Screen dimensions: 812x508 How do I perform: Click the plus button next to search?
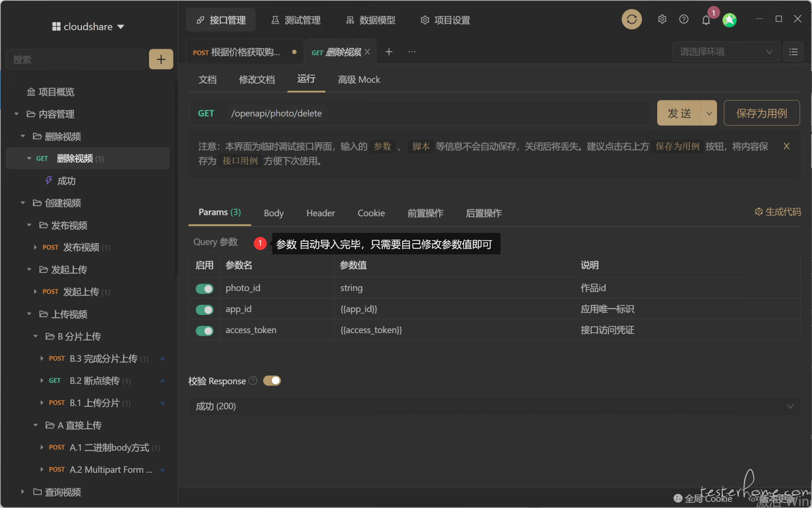tap(161, 59)
